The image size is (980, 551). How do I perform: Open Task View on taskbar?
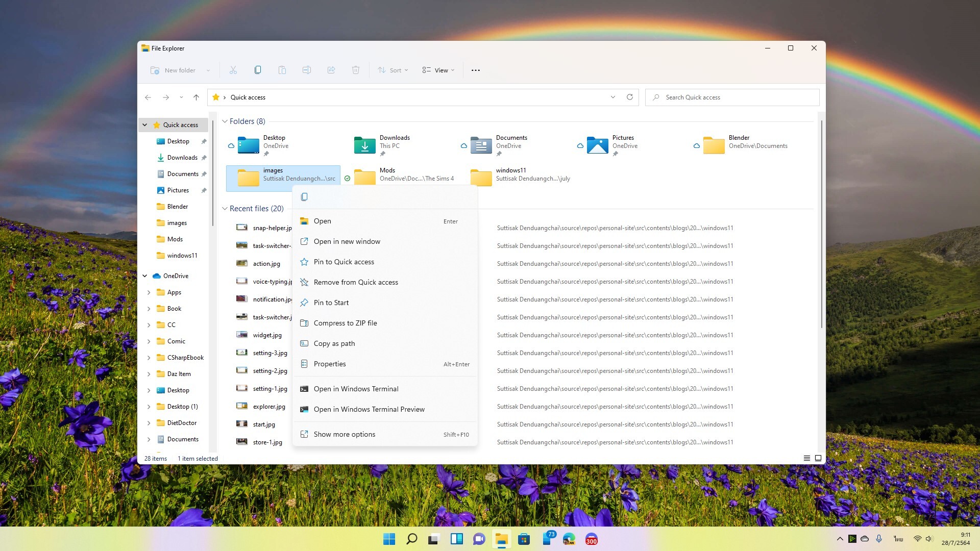[x=434, y=539]
